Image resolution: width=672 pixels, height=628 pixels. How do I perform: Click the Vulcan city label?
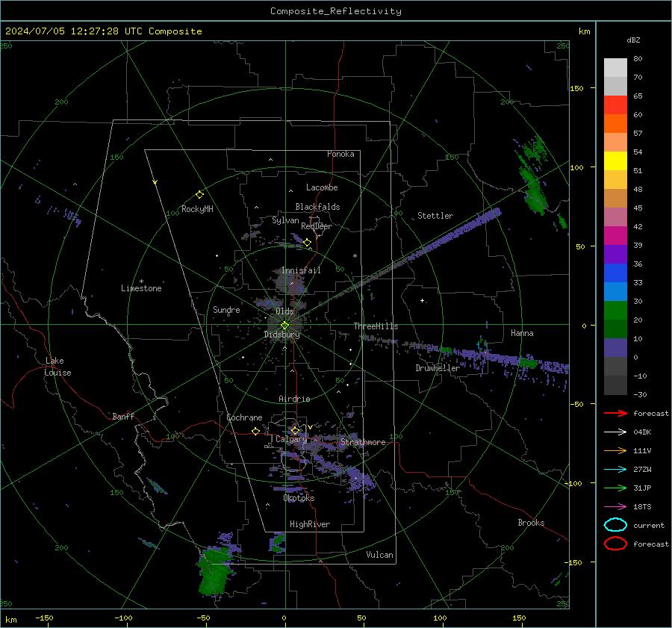380,555
